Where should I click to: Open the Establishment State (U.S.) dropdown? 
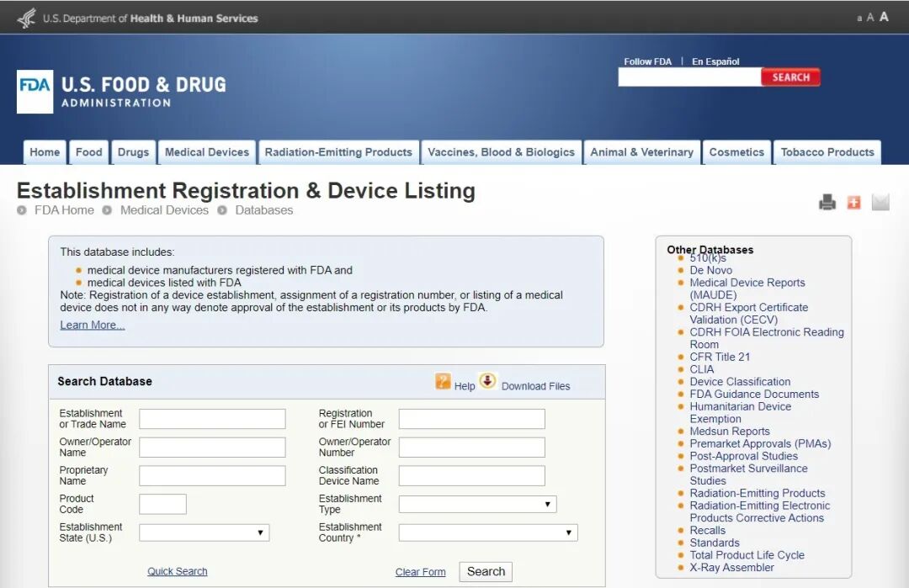point(204,532)
